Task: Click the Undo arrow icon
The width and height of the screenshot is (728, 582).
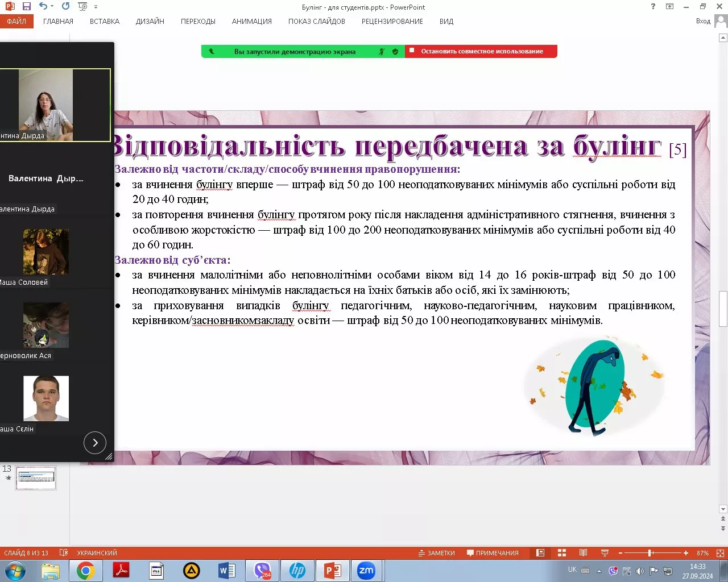Action: (43, 7)
